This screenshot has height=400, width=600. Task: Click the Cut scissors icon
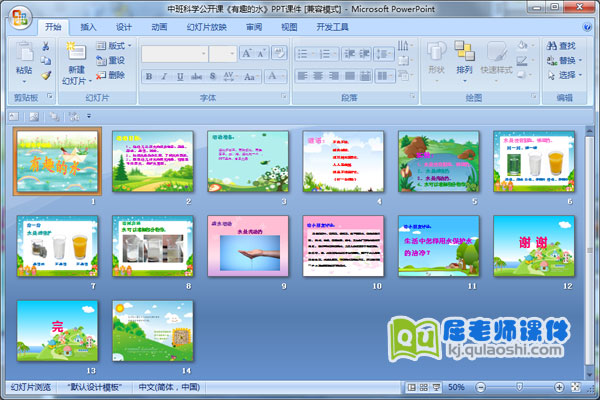click(x=46, y=46)
